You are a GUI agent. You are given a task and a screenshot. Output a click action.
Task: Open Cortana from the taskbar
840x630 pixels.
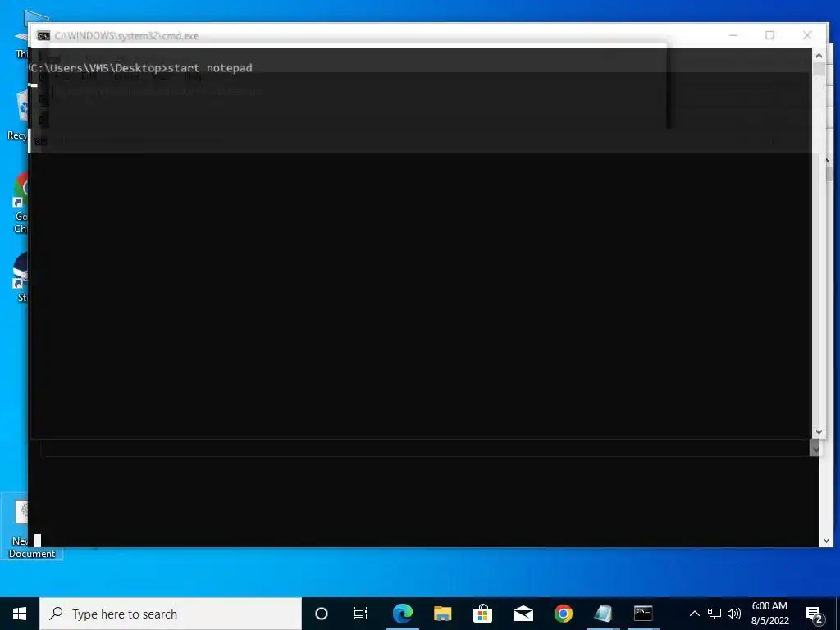[x=322, y=614]
